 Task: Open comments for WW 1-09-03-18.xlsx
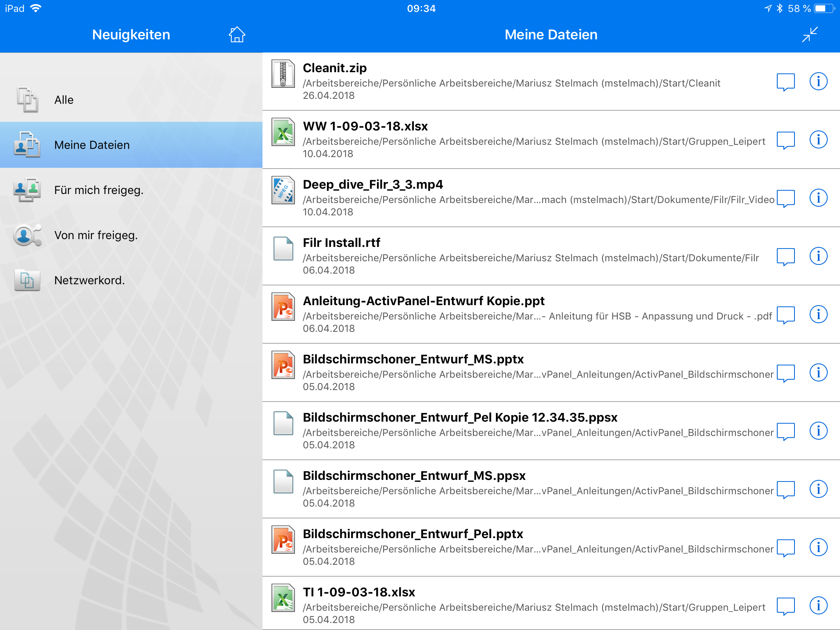point(785,140)
